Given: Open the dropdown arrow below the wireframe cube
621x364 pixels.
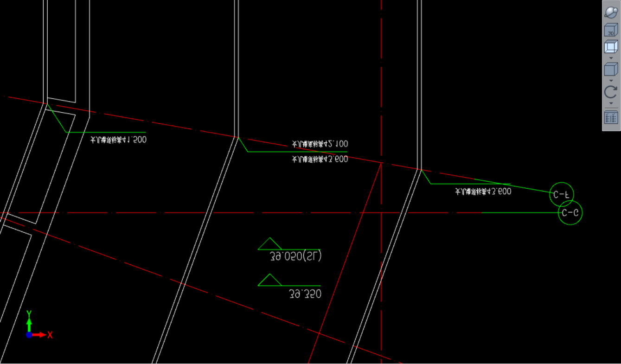Looking at the screenshot, I should 611,58.
